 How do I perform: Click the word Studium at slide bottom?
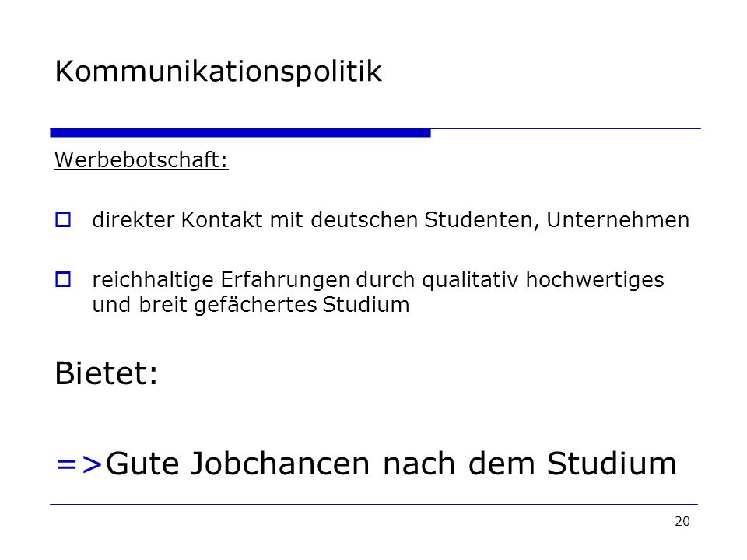point(612,464)
